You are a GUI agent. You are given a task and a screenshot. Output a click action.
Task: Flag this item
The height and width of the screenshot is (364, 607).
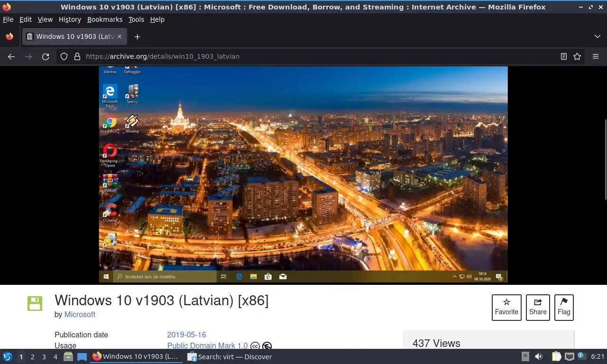(564, 307)
